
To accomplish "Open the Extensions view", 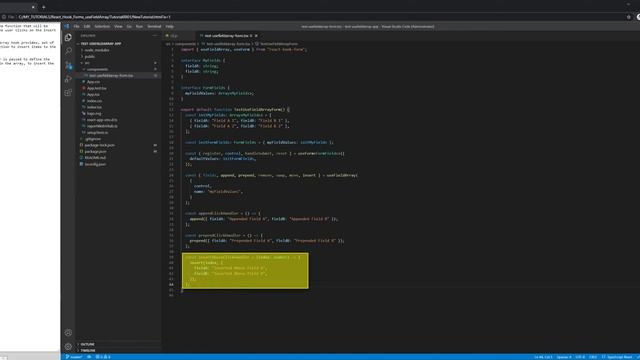I will click(x=68, y=93).
